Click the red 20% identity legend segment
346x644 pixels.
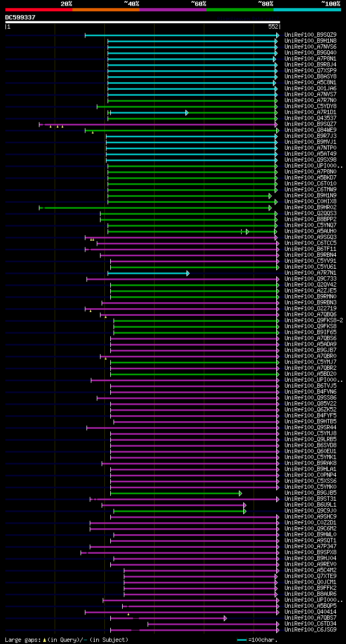click(39, 9)
